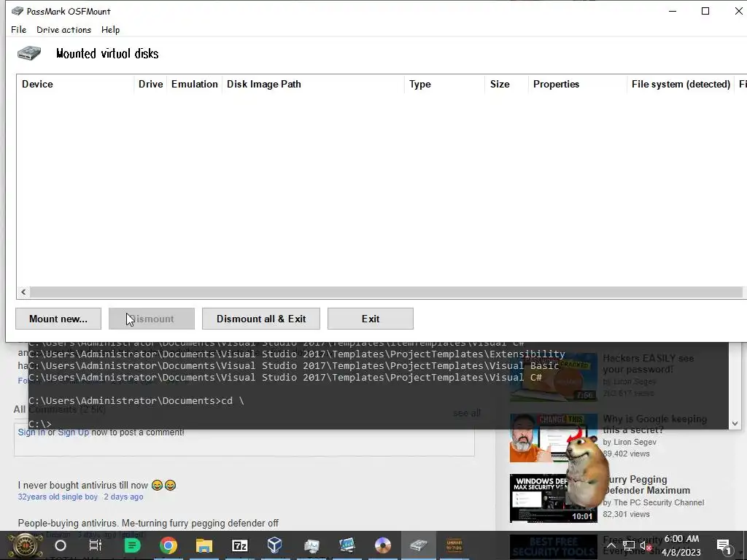Close the OSFMount window
This screenshot has width=747, height=560.
(x=738, y=11)
